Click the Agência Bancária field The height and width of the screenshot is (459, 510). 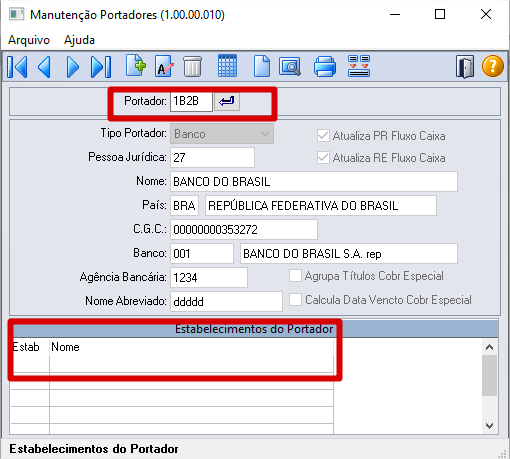tap(209, 277)
